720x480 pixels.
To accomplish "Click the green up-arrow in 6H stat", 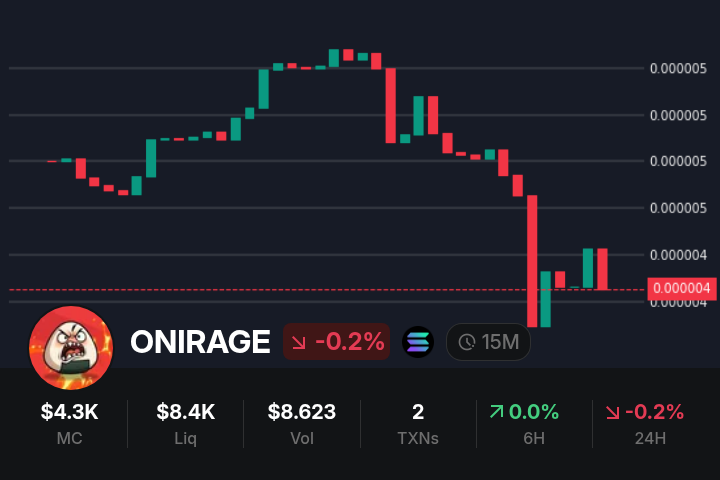I will [496, 411].
